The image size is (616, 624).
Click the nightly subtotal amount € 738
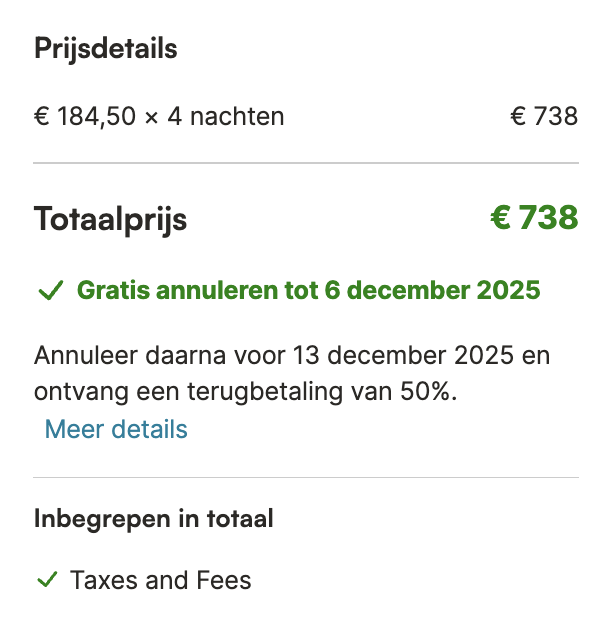pyautogui.click(x=544, y=117)
